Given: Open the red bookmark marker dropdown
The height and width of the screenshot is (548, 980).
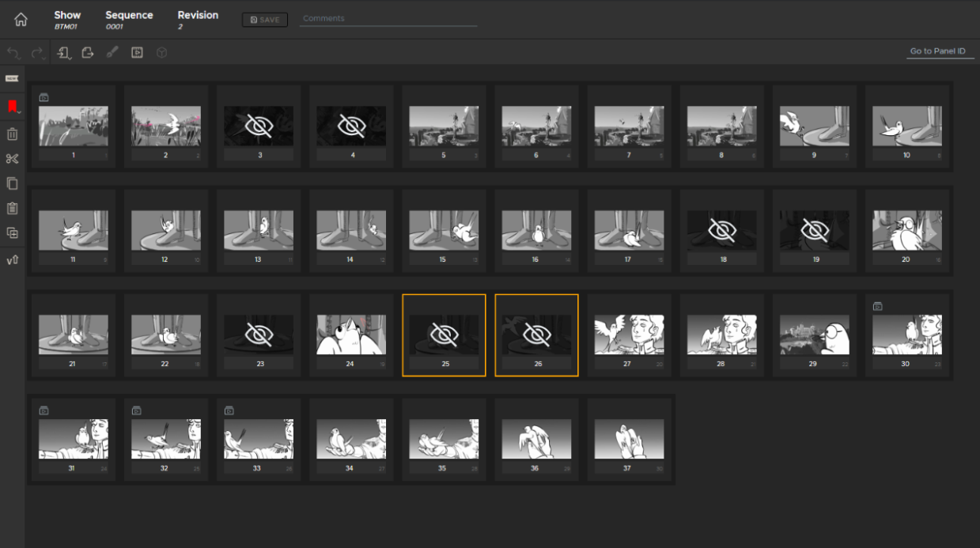Looking at the screenshot, I should pos(13,107).
